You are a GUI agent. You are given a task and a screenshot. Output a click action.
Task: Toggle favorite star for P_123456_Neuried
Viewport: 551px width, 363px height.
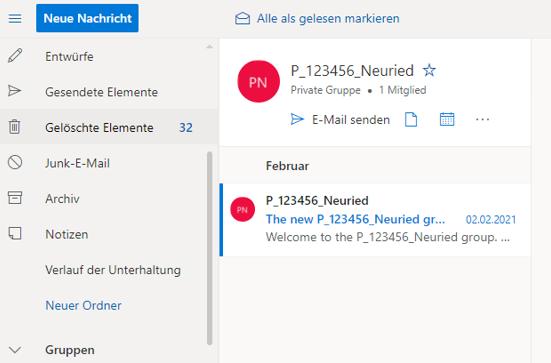coord(429,70)
